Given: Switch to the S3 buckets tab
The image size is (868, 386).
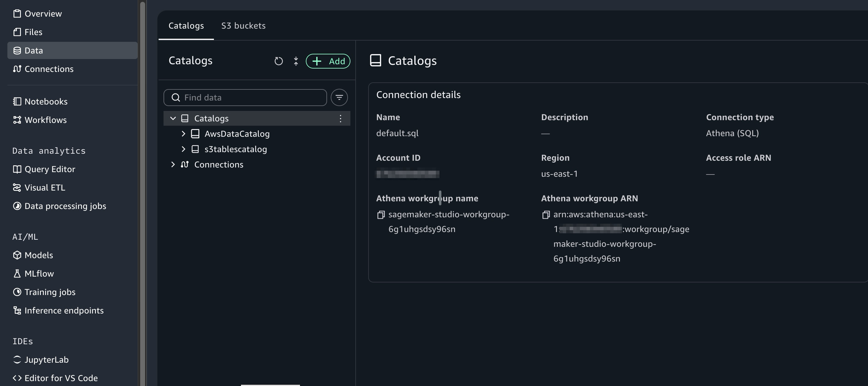Looking at the screenshot, I should point(243,26).
